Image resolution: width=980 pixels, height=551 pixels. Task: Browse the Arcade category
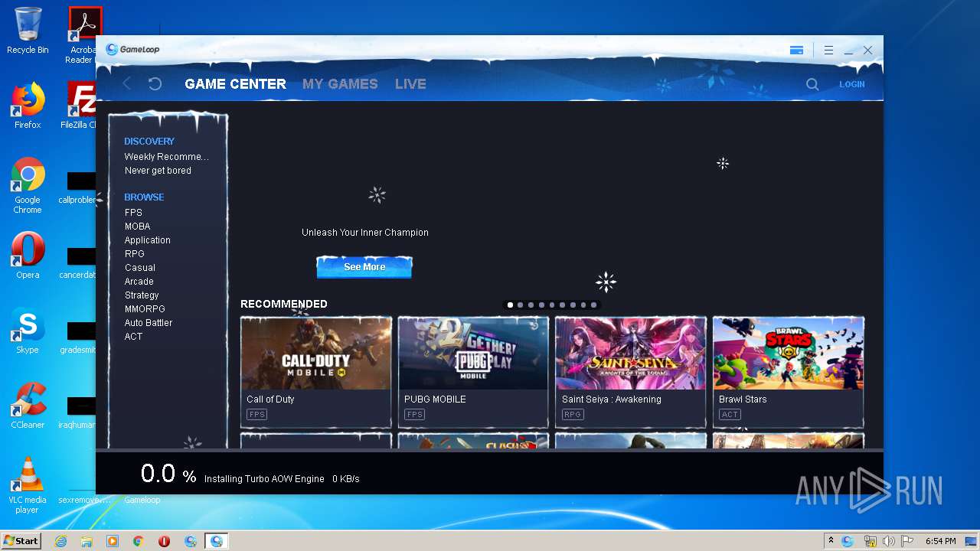point(139,282)
